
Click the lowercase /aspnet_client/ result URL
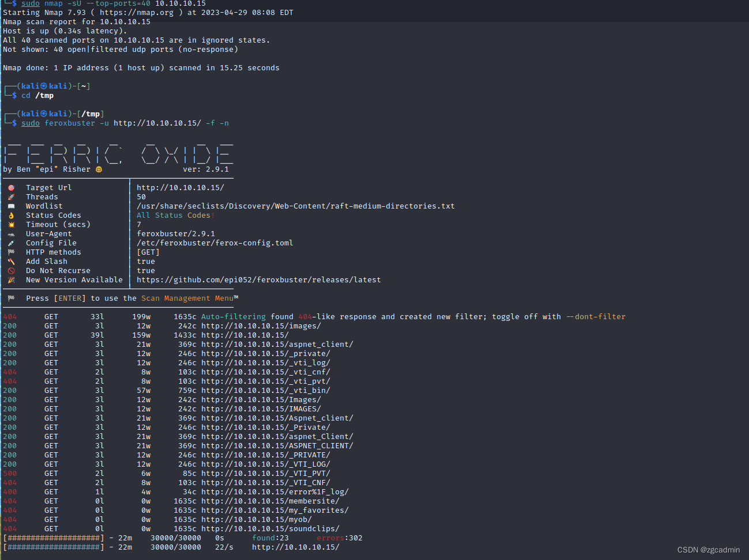[277, 345]
